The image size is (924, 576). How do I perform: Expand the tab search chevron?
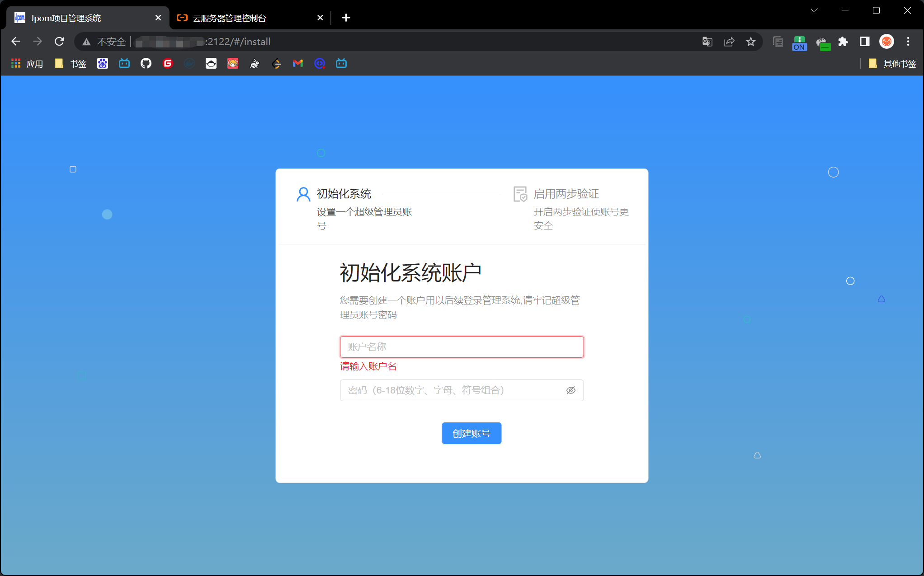click(814, 10)
